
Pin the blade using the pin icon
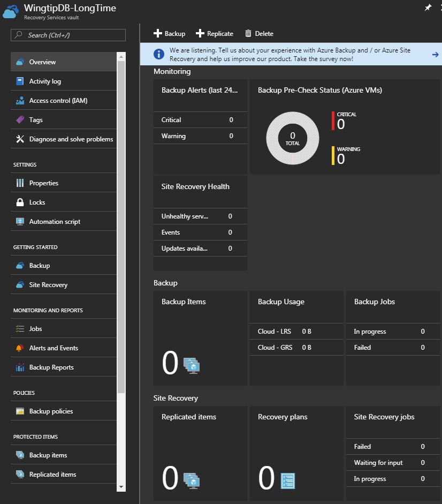pyautogui.click(x=428, y=7)
